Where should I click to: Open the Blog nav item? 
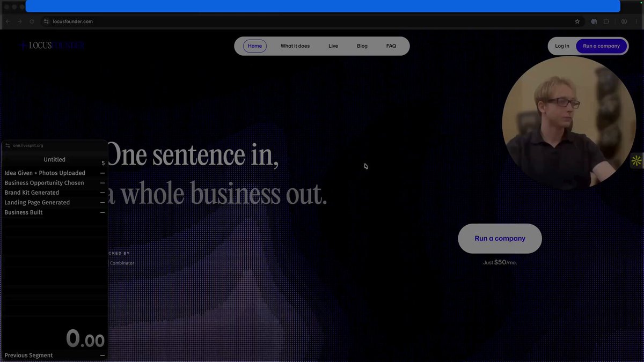[x=362, y=46]
